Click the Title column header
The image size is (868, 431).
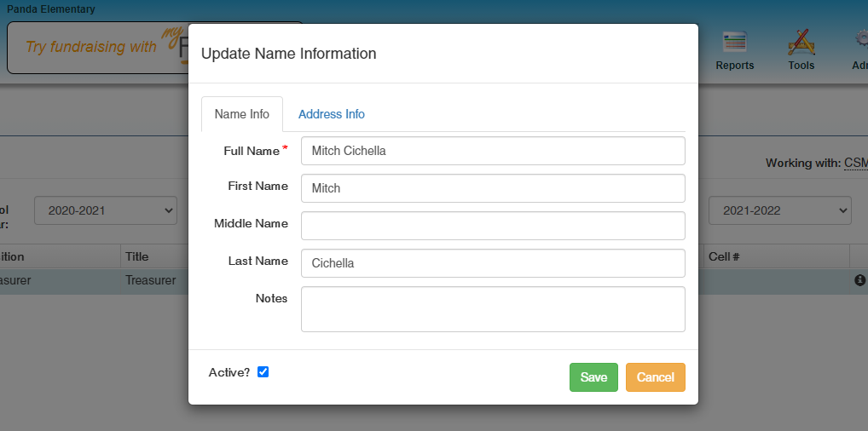(x=136, y=256)
